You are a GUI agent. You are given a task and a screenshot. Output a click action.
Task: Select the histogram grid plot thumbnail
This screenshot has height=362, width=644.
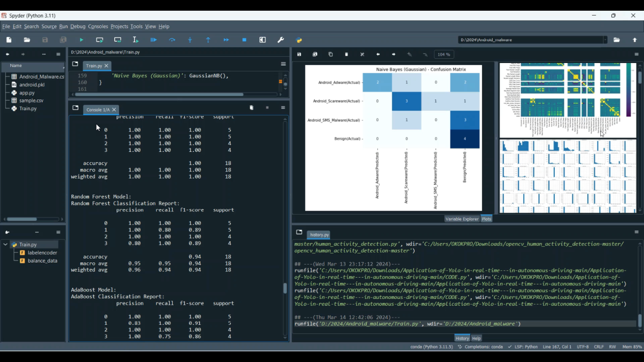click(x=568, y=176)
